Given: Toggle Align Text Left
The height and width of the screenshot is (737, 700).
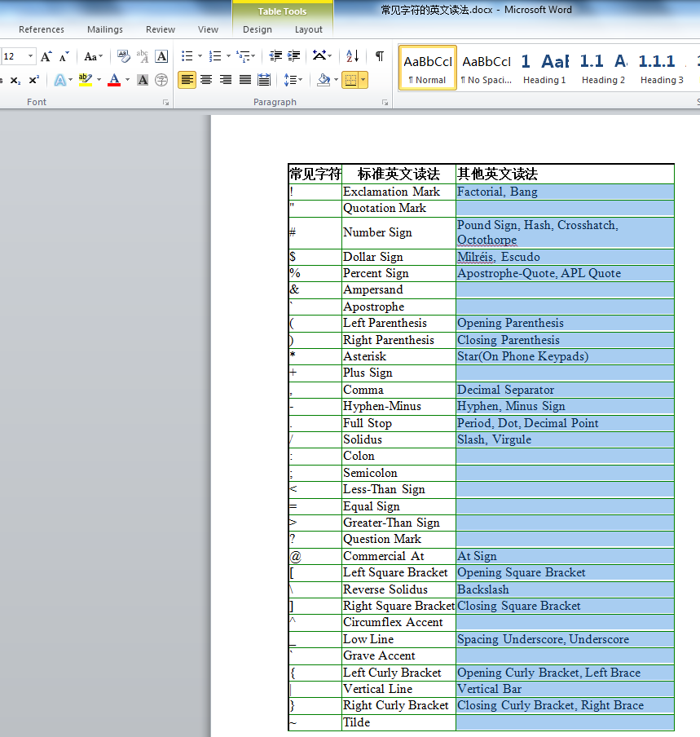Looking at the screenshot, I should coord(187,80).
